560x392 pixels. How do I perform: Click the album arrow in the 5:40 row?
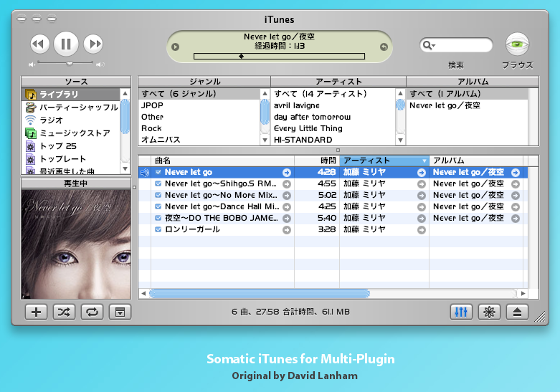pyautogui.click(x=516, y=219)
